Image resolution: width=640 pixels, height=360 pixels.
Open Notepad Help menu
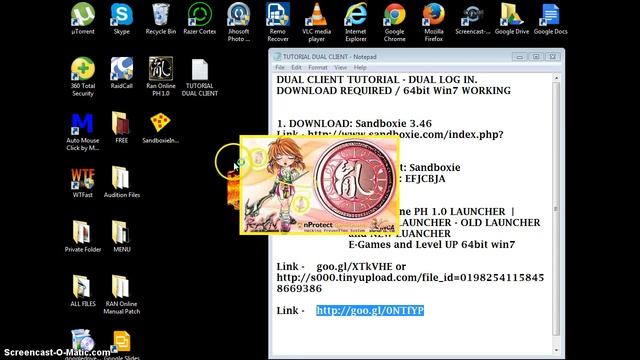(360, 68)
